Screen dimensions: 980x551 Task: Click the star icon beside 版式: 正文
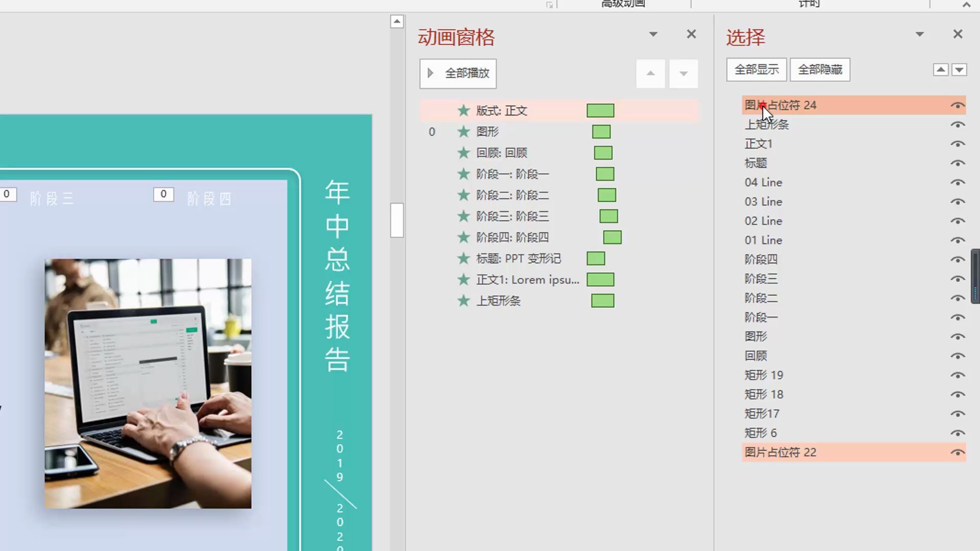pyautogui.click(x=463, y=110)
